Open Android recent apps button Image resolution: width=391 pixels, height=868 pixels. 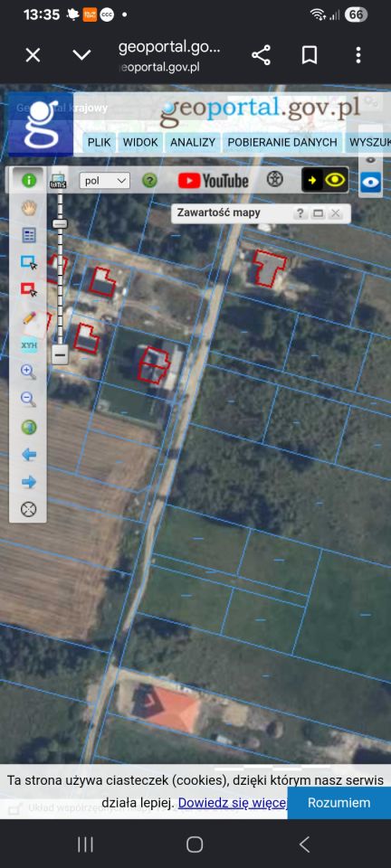click(85, 844)
